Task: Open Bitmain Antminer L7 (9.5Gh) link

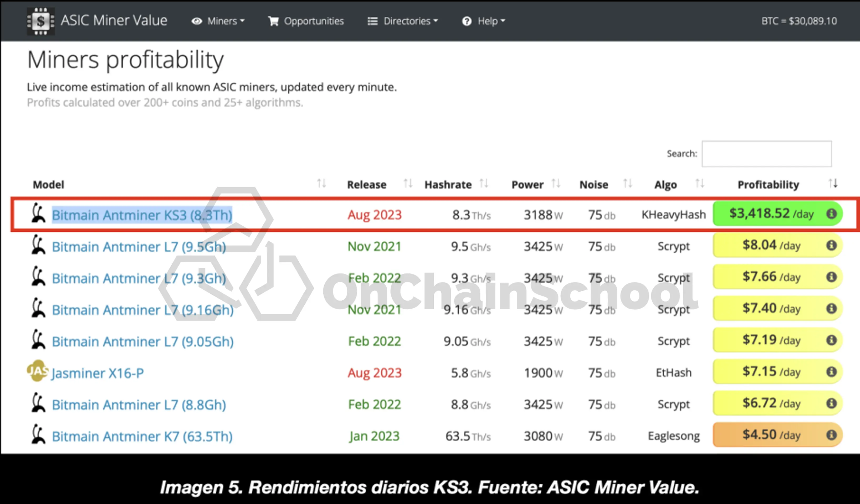Action: (x=139, y=247)
